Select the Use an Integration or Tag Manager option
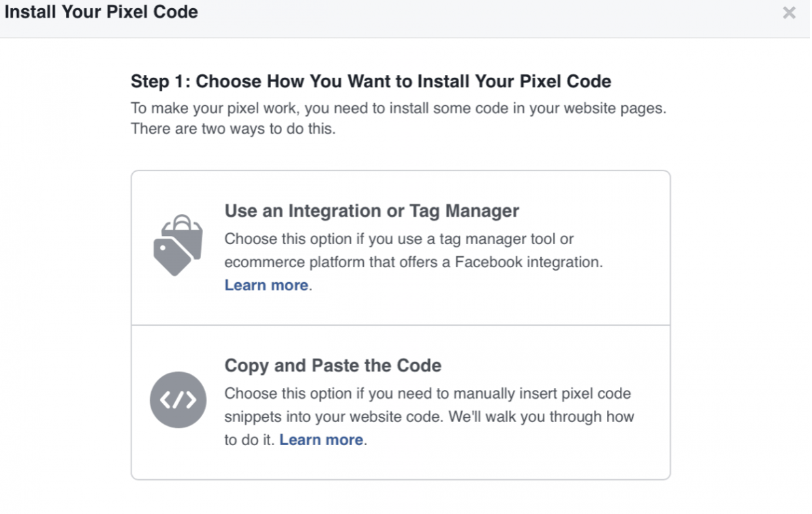Screen dimensions: 812x514 [400, 247]
